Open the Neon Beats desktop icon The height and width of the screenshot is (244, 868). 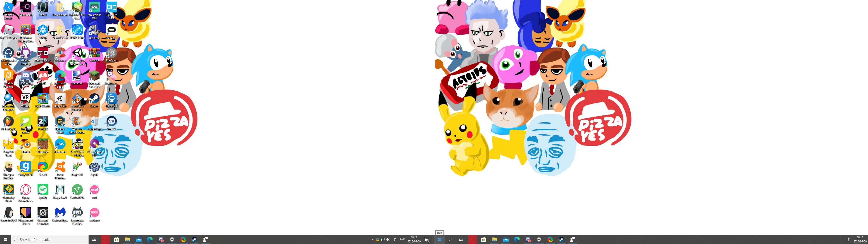pyautogui.click(x=26, y=9)
